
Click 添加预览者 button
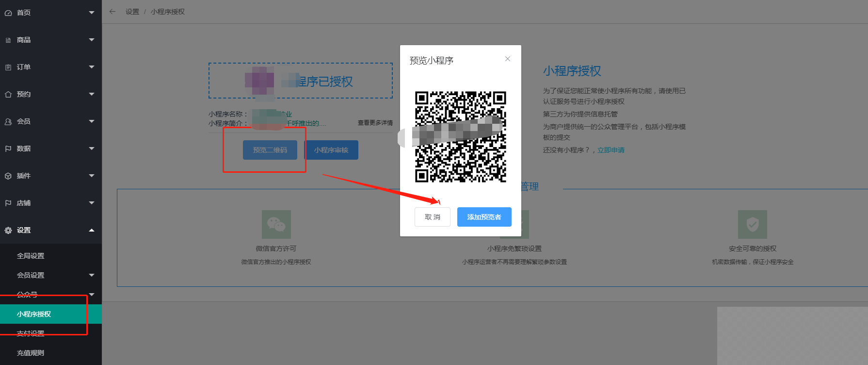pyautogui.click(x=484, y=217)
